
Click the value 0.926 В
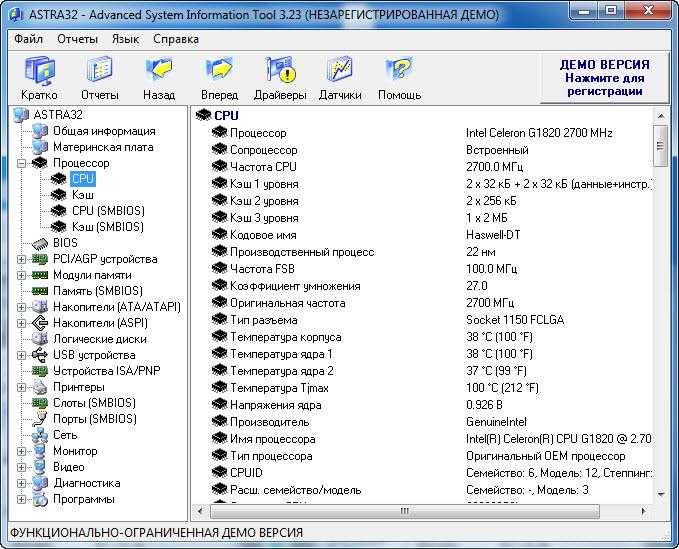pyautogui.click(x=484, y=405)
